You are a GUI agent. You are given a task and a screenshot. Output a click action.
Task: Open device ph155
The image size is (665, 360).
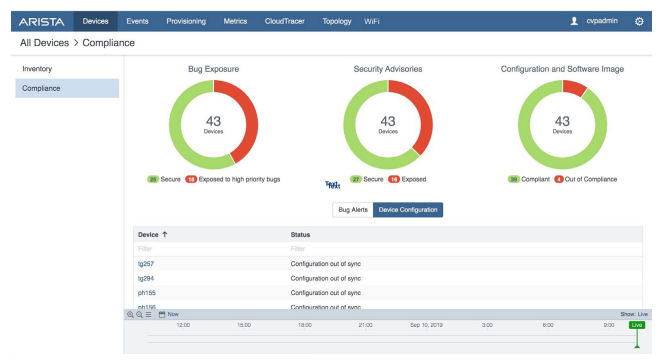click(147, 293)
